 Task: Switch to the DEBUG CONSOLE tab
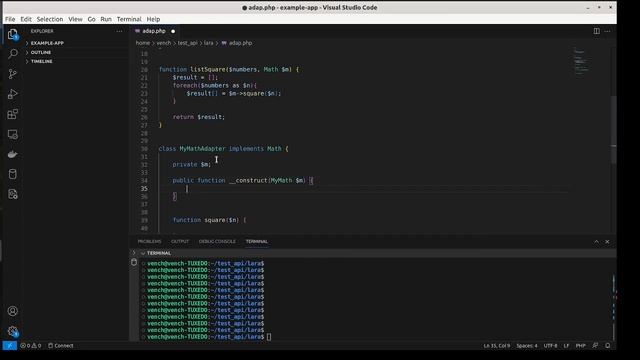coord(217,242)
